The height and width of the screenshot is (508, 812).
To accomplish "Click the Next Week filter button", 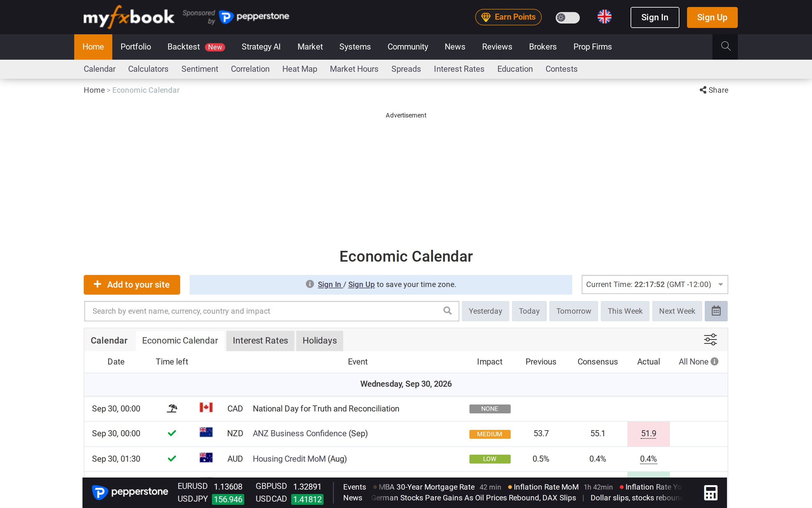I will [x=677, y=311].
